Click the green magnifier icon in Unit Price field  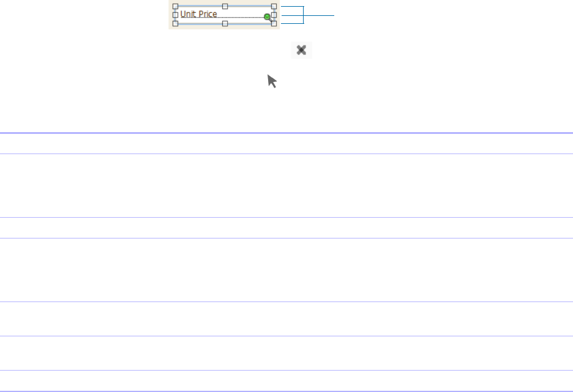point(268,17)
